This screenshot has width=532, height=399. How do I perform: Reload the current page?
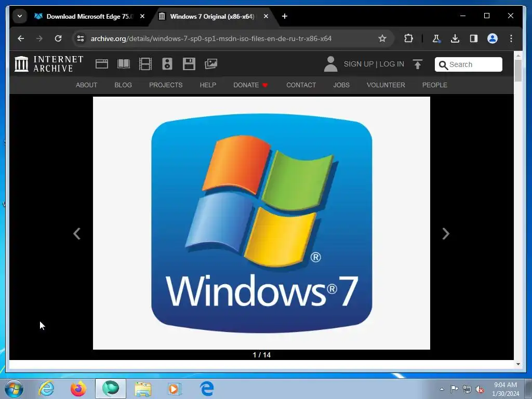pos(58,38)
